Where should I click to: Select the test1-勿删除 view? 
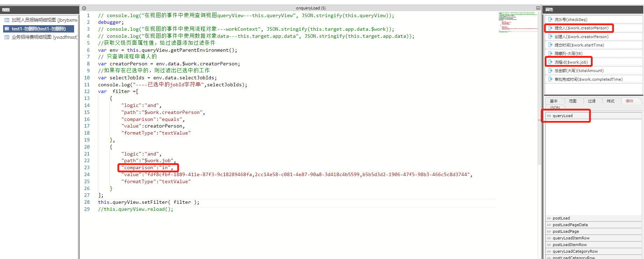click(x=39, y=29)
